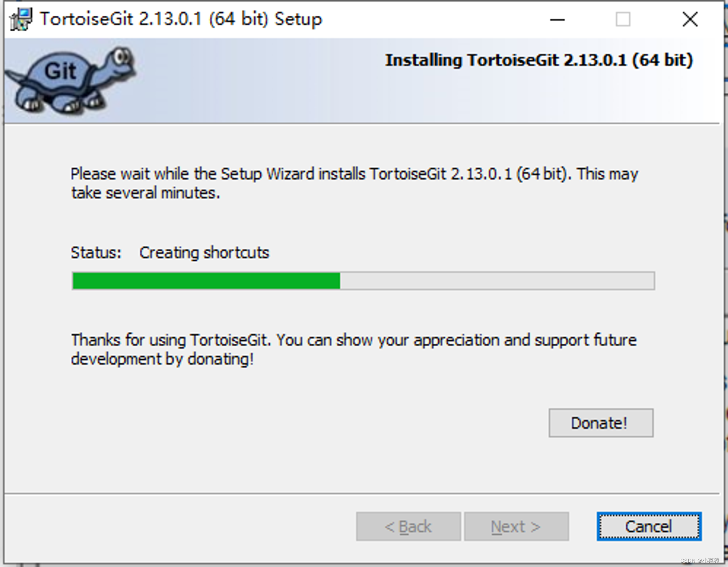
Task: Minimize the TortoiseGit Setup window
Action: click(x=557, y=19)
